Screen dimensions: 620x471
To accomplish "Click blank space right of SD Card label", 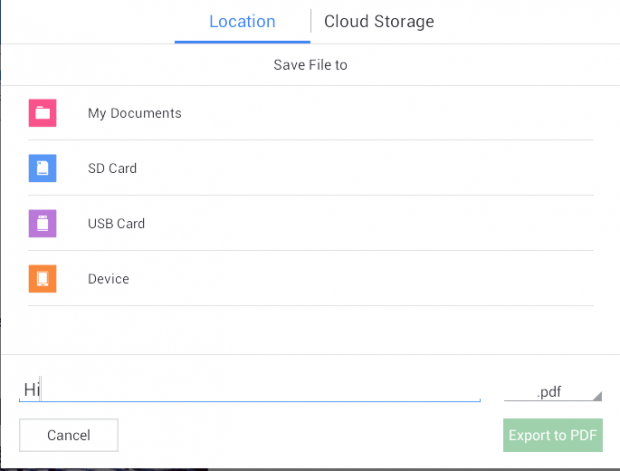I will (364, 168).
